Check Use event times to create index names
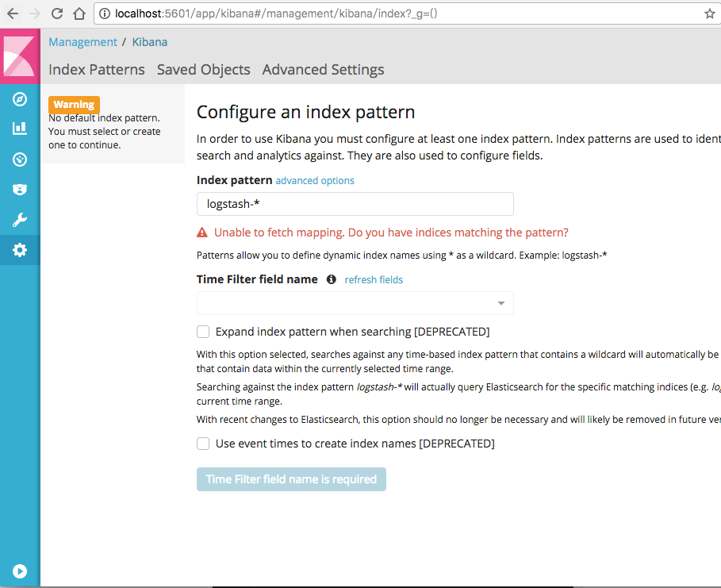The height and width of the screenshot is (588, 721). click(x=203, y=444)
